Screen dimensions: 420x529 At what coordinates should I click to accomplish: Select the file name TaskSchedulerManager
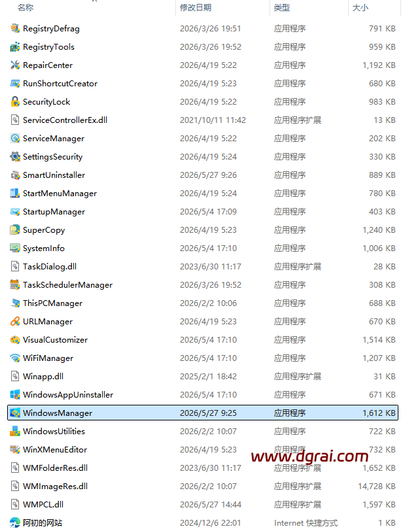[x=67, y=285]
